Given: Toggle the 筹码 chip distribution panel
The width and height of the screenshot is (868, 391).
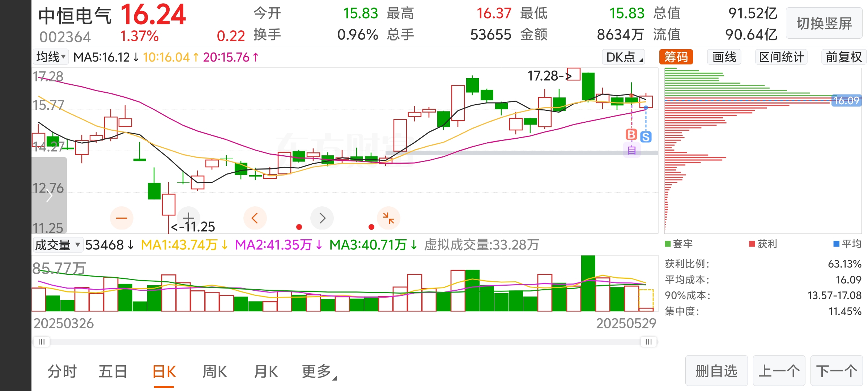Looking at the screenshot, I should tap(676, 57).
